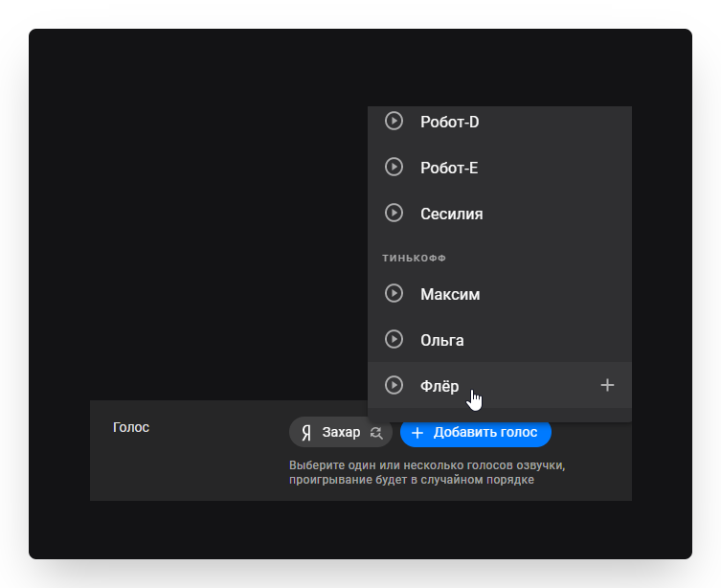
Task: Play preview of Максим voice
Action: [x=394, y=293]
